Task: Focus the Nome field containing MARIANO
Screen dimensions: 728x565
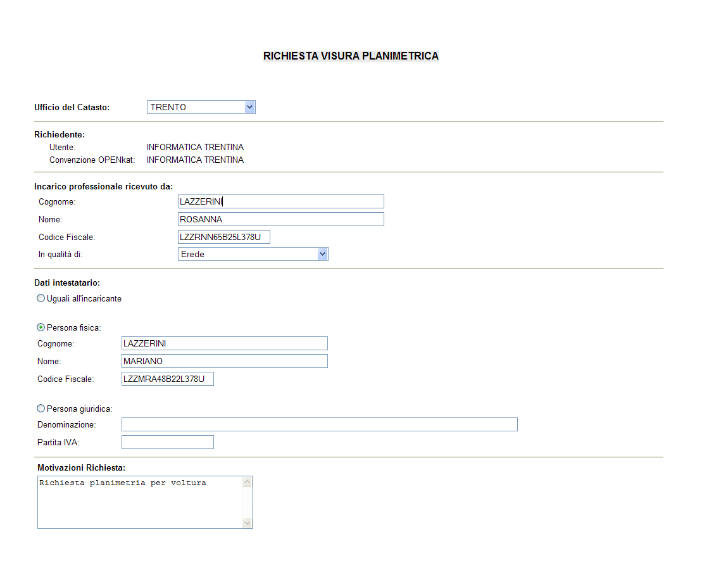Action: tap(224, 361)
